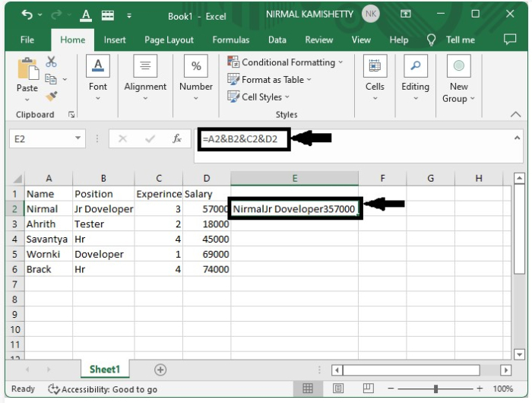Click the Save icon in title bar
The width and height of the screenshot is (532, 403).
coord(107,15)
